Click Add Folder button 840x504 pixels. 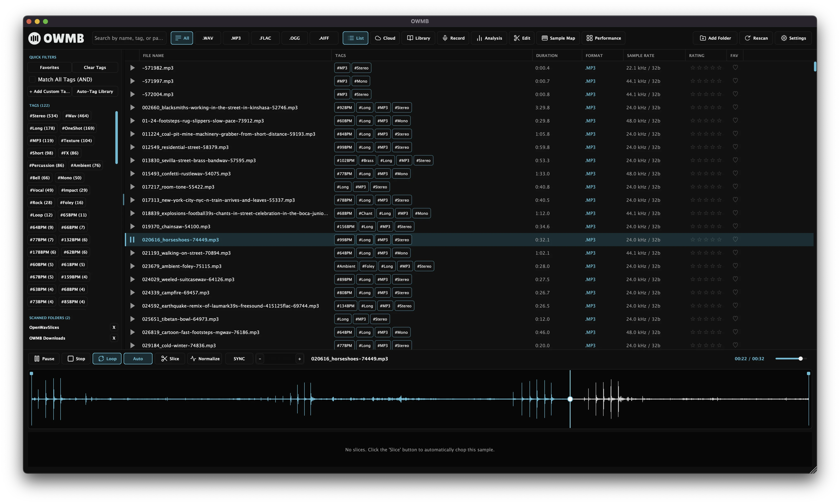[715, 38]
